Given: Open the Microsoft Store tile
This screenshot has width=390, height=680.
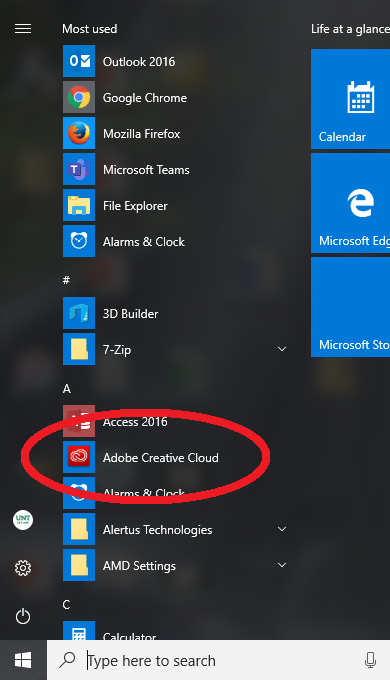Looking at the screenshot, I should [x=351, y=307].
